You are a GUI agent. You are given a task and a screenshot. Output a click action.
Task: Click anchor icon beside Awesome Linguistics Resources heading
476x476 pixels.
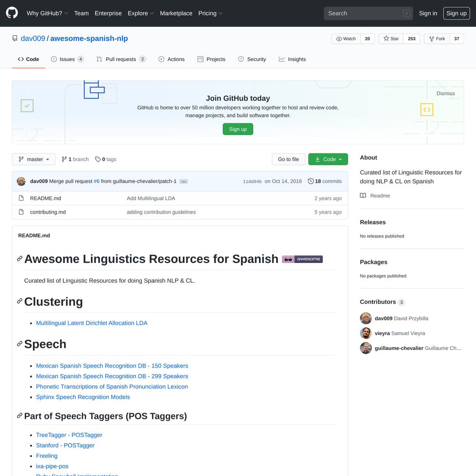coord(20,258)
